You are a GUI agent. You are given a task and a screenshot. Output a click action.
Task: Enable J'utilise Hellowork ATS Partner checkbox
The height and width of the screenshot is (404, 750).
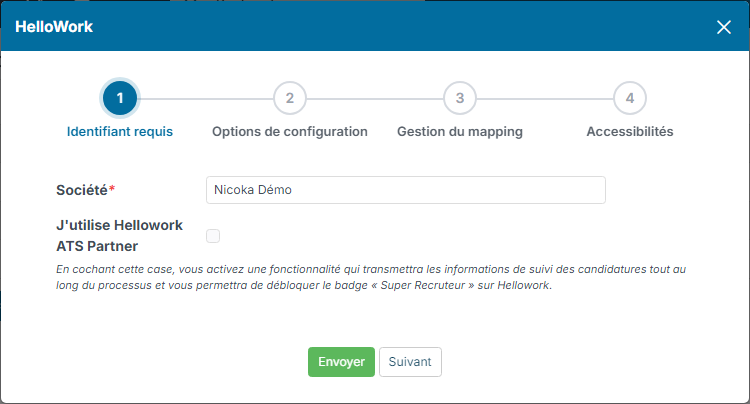tap(213, 236)
